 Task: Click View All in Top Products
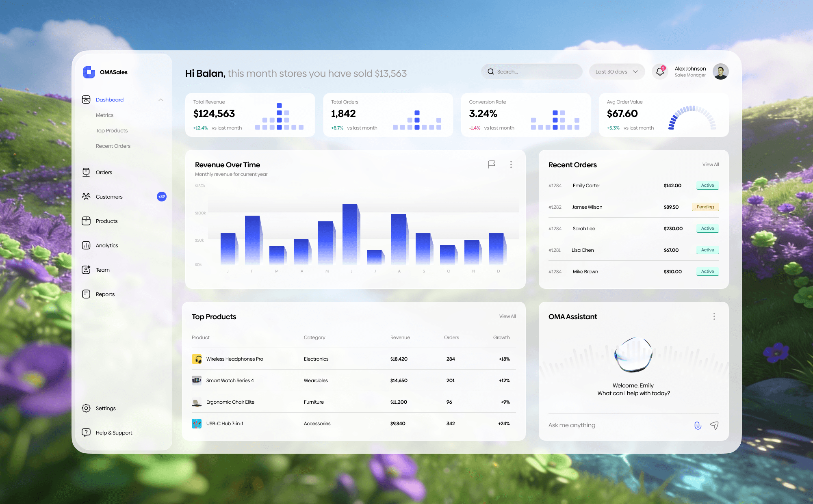coord(507,316)
